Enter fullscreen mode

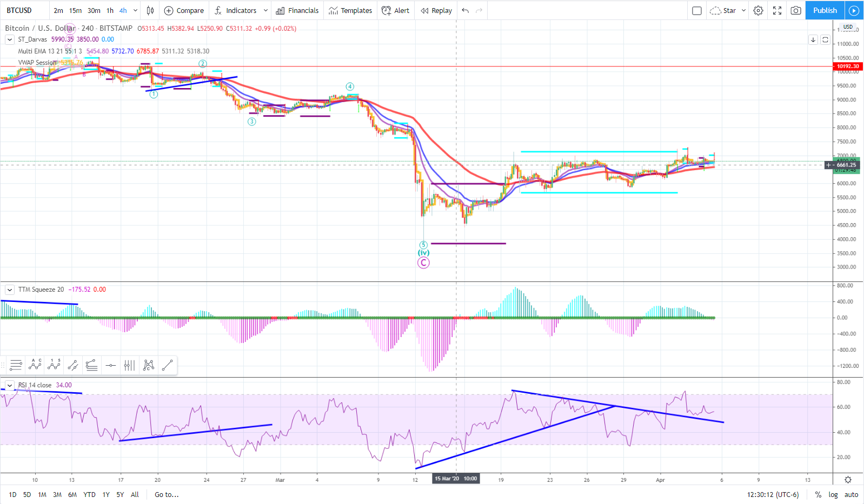777,10
